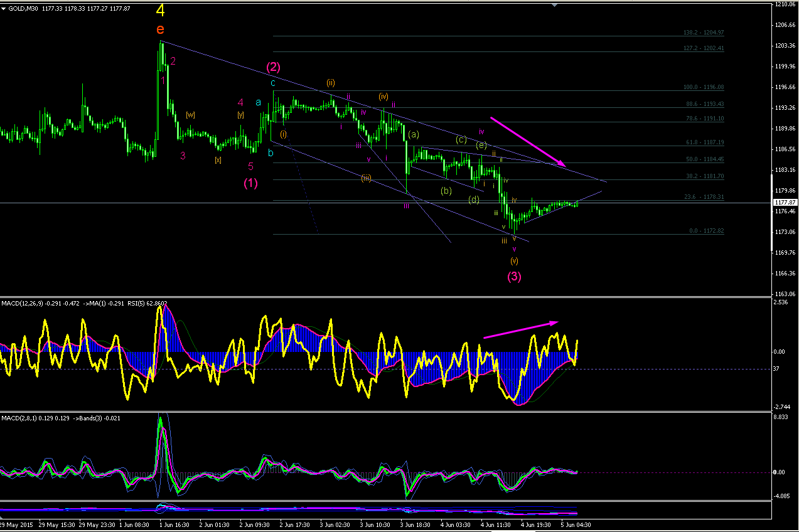Click the green (a) wave label

click(413, 134)
